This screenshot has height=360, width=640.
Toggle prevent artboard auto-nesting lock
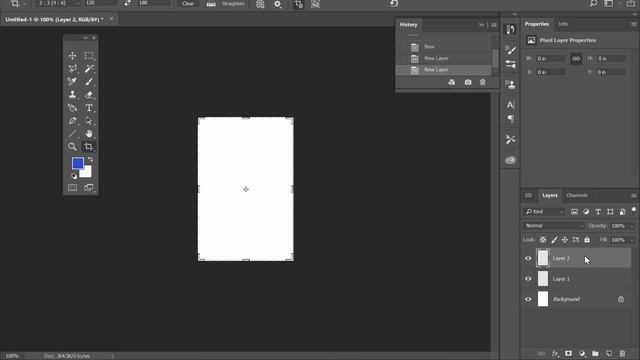point(576,240)
